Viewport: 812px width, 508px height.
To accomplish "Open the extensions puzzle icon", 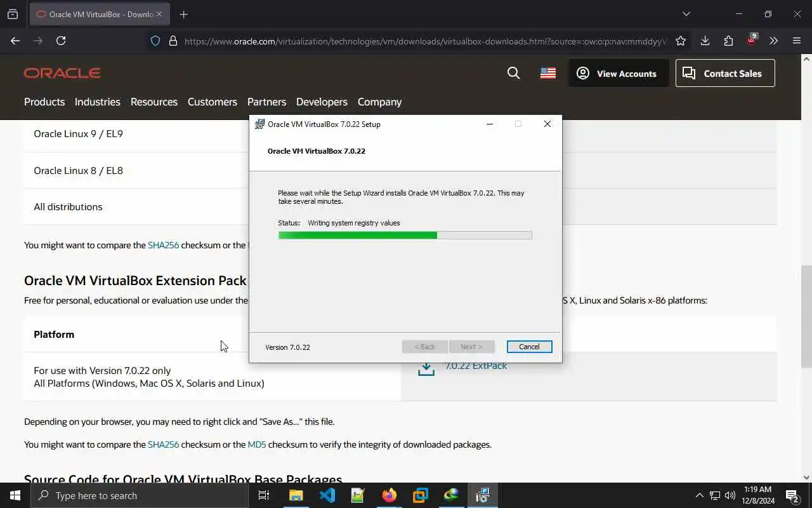I will 728,41.
